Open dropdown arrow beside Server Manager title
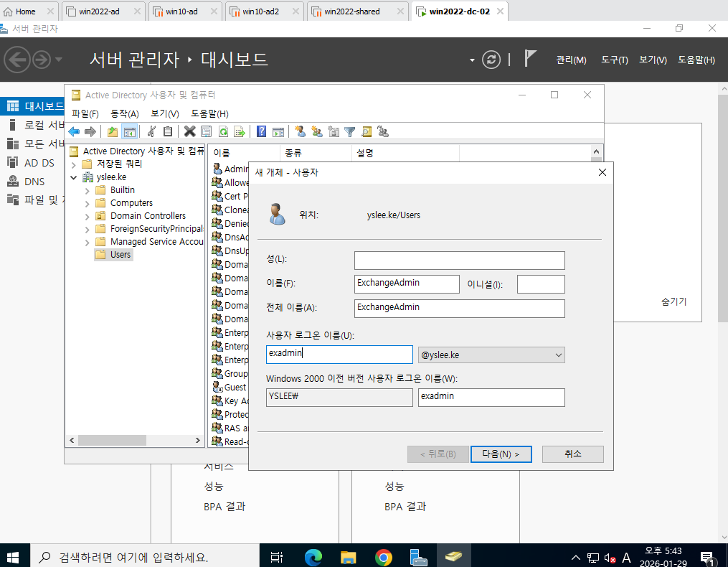This screenshot has width=728, height=567. (x=472, y=60)
